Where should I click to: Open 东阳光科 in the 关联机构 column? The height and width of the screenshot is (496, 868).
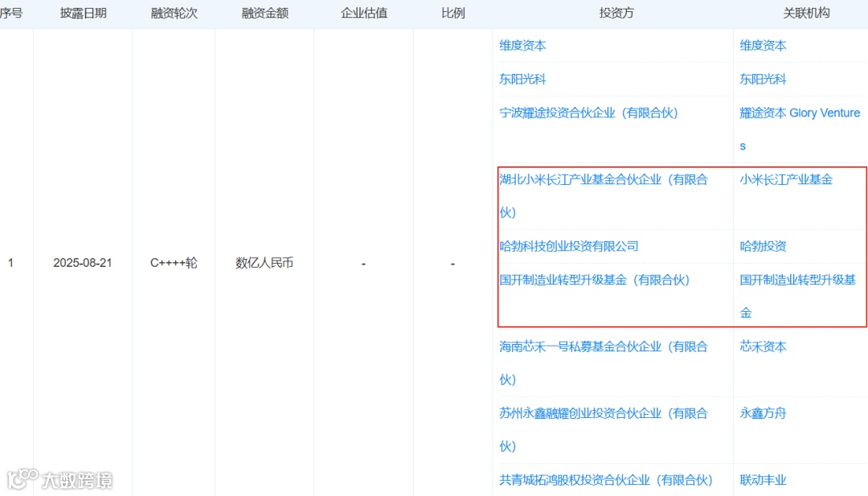(x=763, y=79)
